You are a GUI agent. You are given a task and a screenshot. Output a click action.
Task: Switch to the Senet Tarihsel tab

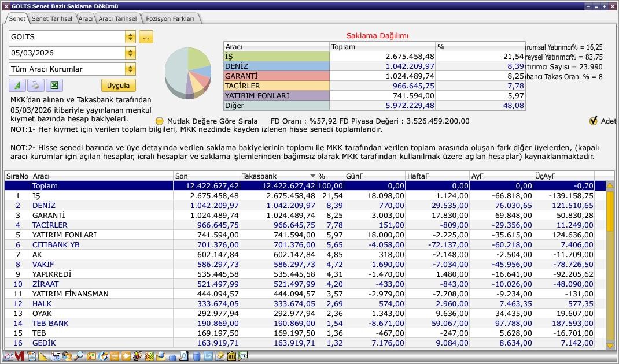point(52,18)
